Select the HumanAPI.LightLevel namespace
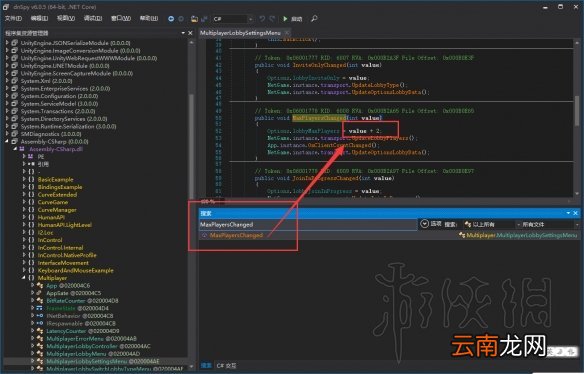This screenshot has height=374, width=584. coord(64,225)
